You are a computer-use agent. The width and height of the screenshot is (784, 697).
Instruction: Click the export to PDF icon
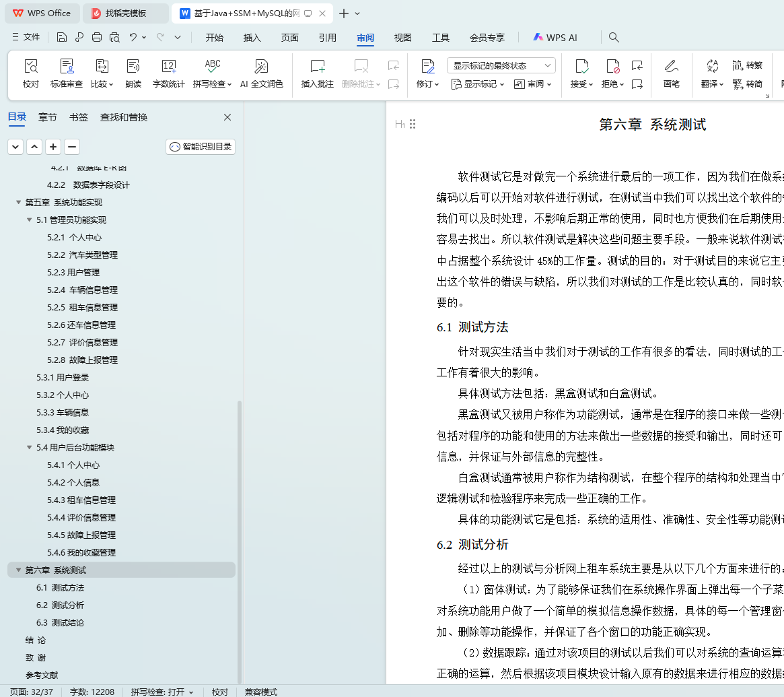[x=79, y=37]
